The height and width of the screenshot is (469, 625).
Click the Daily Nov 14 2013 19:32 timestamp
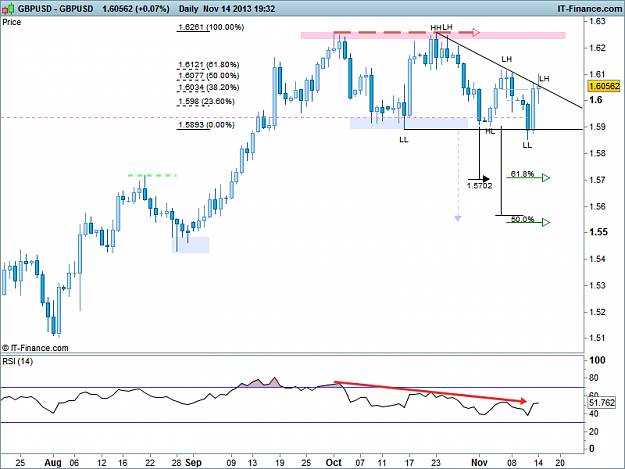pos(227,9)
